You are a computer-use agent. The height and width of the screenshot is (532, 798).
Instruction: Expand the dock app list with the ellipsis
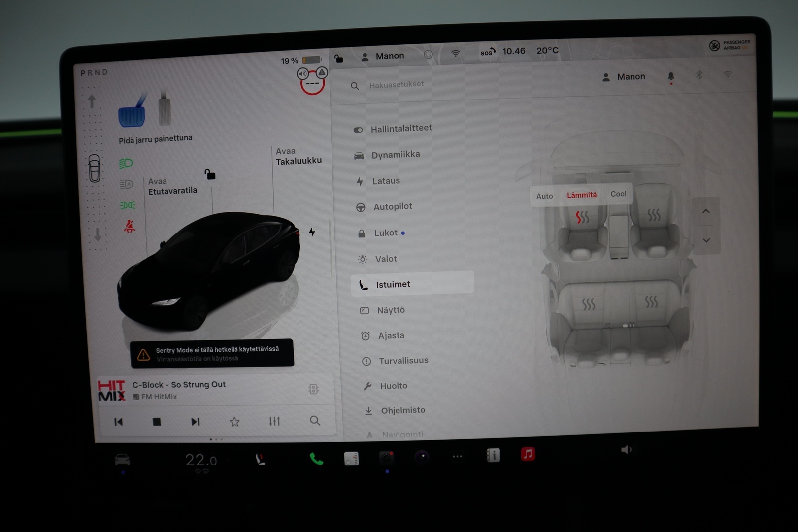coord(456,456)
